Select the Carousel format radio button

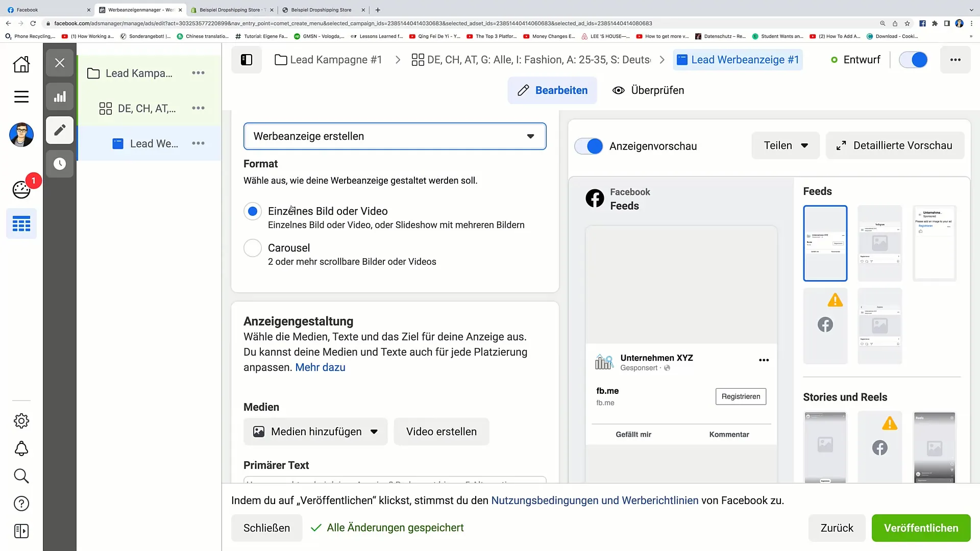253,248
